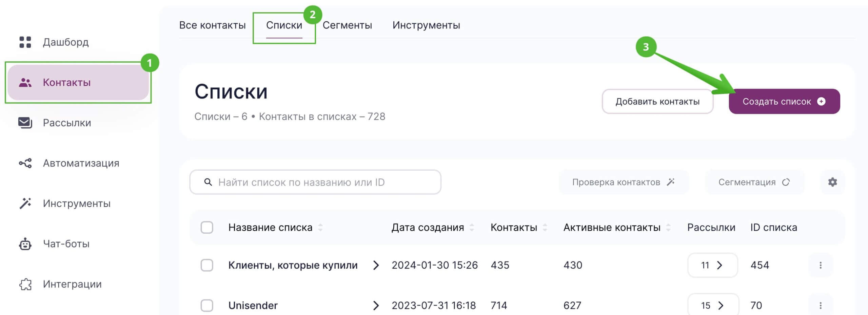The height and width of the screenshot is (315, 868).
Task: Open the Инструменты top tab
Action: [426, 25]
